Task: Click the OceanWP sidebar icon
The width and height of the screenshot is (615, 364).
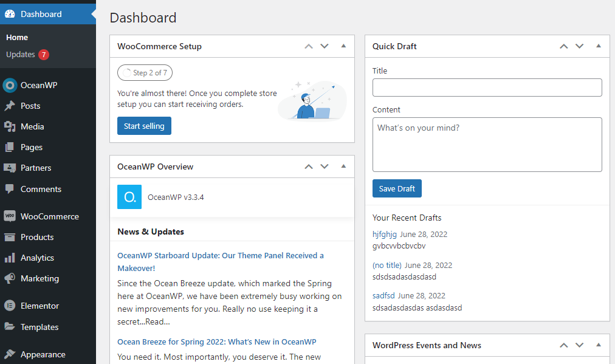Action: click(9, 85)
